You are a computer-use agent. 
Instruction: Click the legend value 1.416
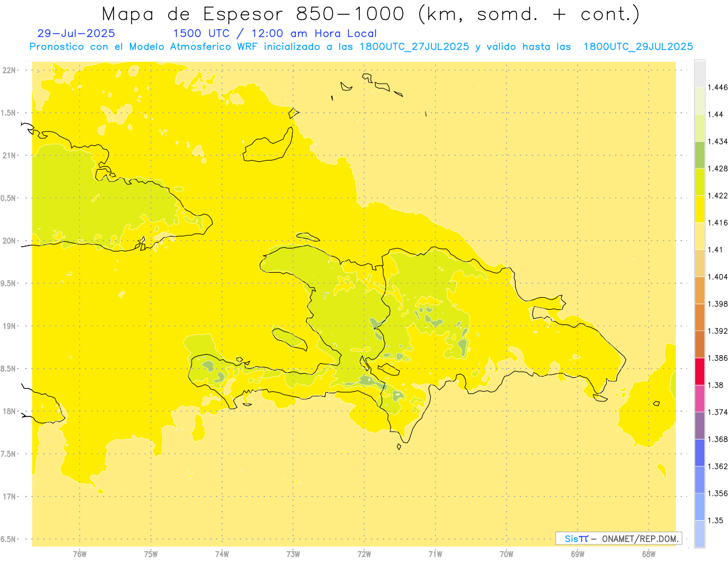coord(718,222)
